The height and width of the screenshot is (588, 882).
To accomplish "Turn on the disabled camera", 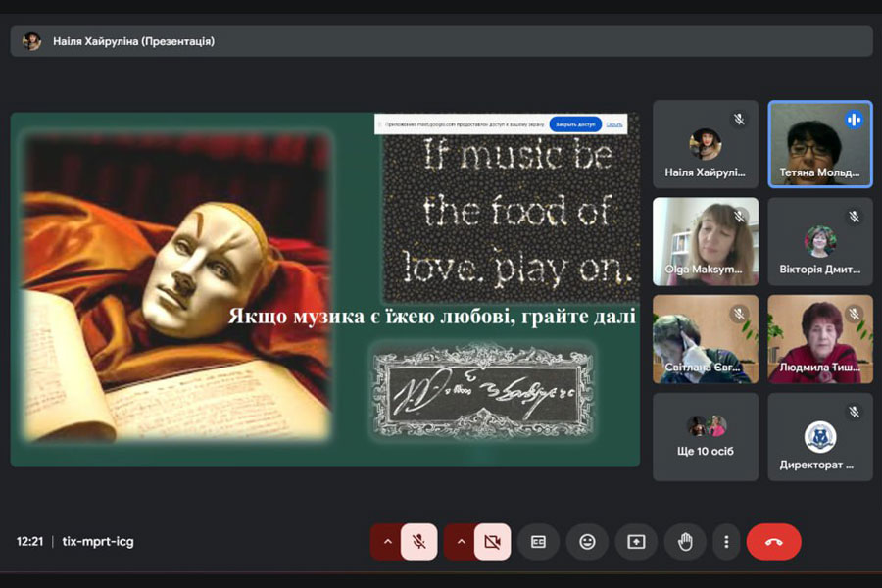I will click(x=492, y=542).
